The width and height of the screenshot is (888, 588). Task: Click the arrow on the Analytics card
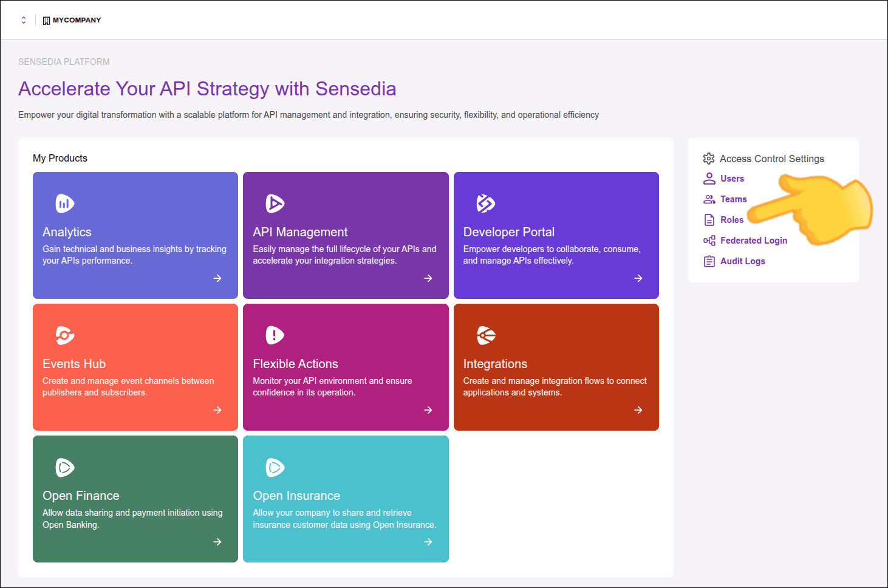tap(217, 278)
